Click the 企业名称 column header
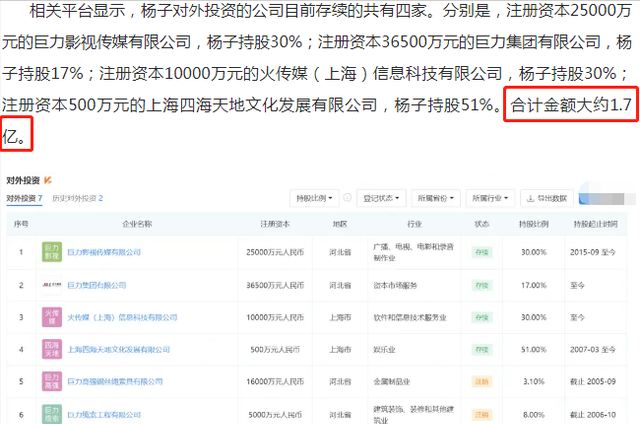 point(137,224)
